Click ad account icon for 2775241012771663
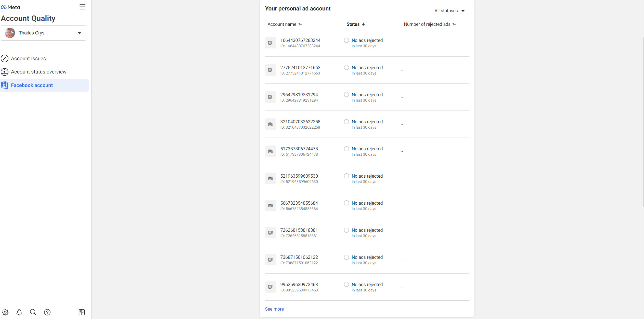 (x=271, y=70)
